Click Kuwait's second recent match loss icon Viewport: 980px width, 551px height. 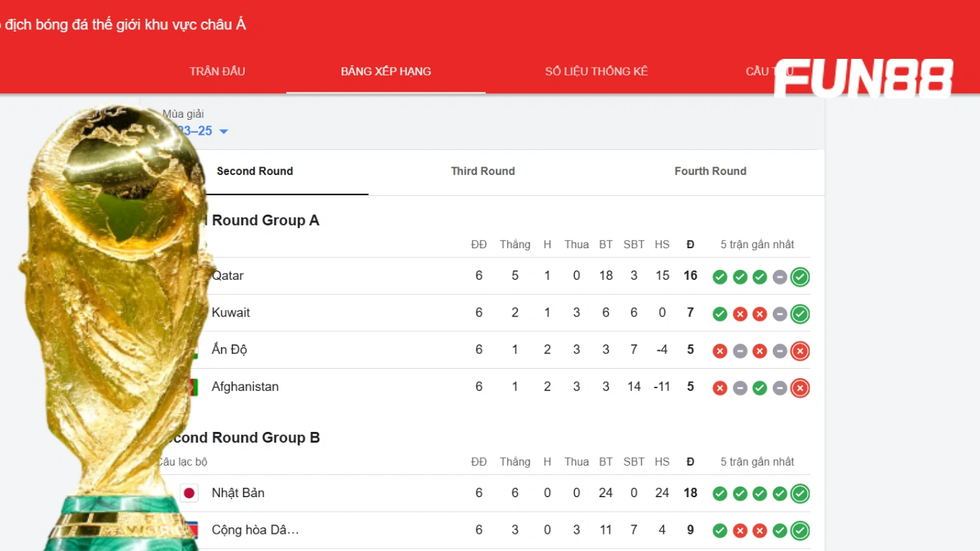pos(740,314)
